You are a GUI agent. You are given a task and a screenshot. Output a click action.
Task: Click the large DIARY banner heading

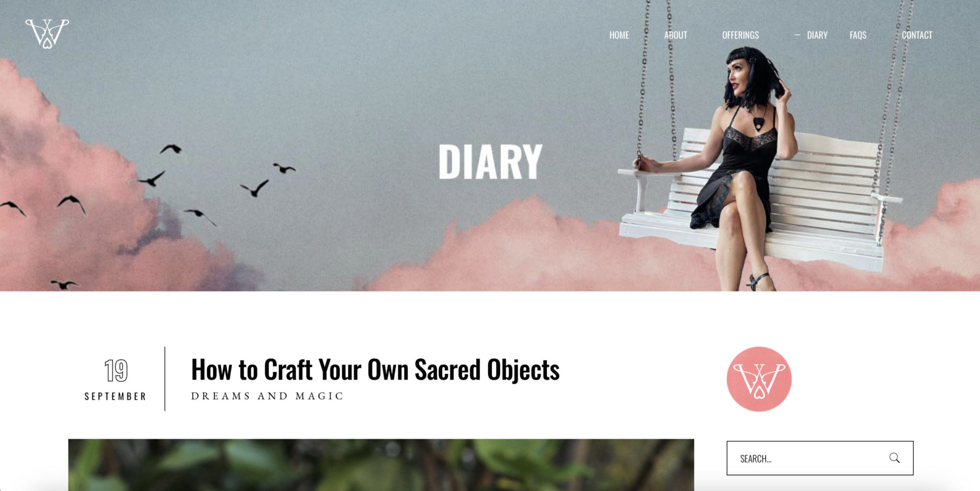[490, 162]
